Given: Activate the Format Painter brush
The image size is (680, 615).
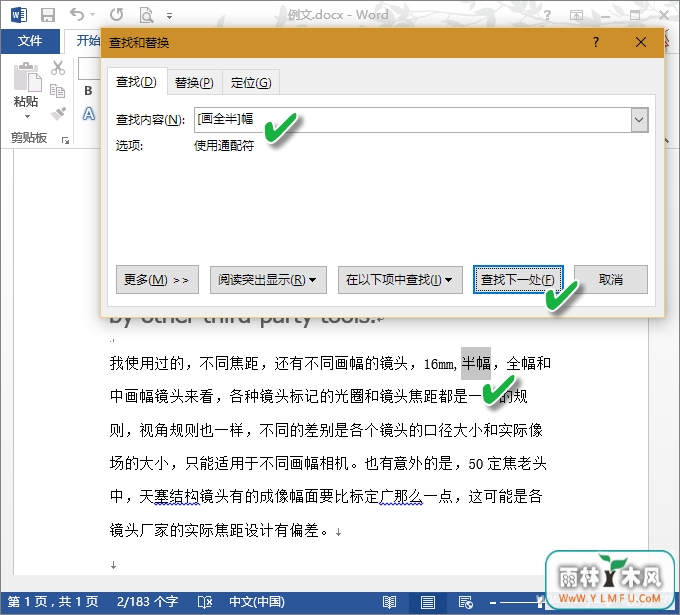Looking at the screenshot, I should pyautogui.click(x=58, y=114).
